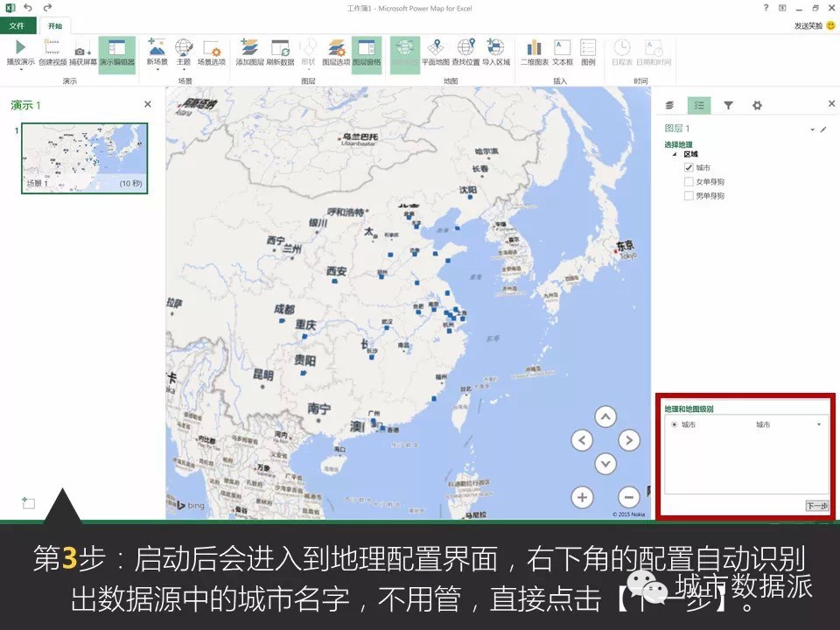Select the 城市 radio button in geography level

[x=674, y=424]
